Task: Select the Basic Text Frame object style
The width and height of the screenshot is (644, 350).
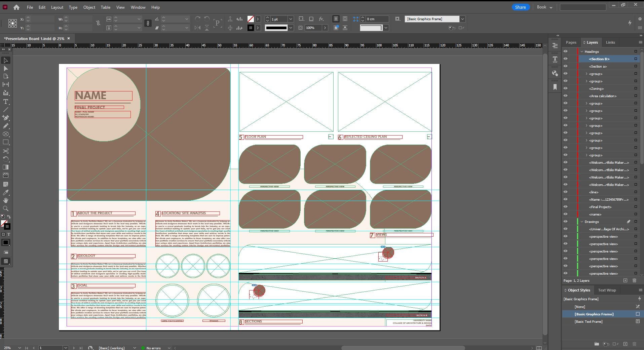Action: click(589, 321)
